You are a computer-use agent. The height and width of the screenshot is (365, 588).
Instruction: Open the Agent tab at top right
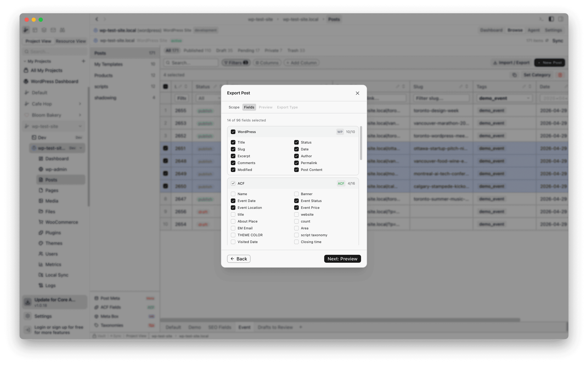click(533, 30)
